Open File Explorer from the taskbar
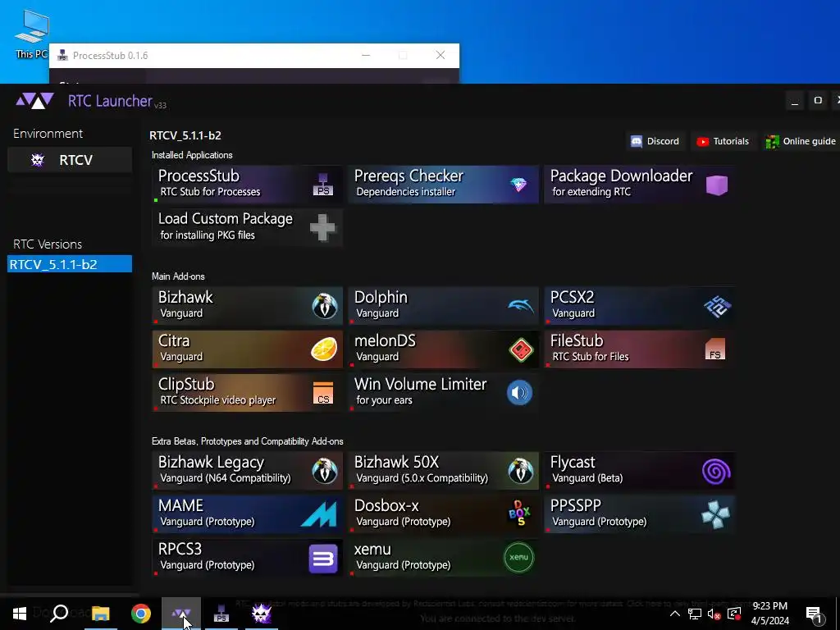 pos(100,614)
